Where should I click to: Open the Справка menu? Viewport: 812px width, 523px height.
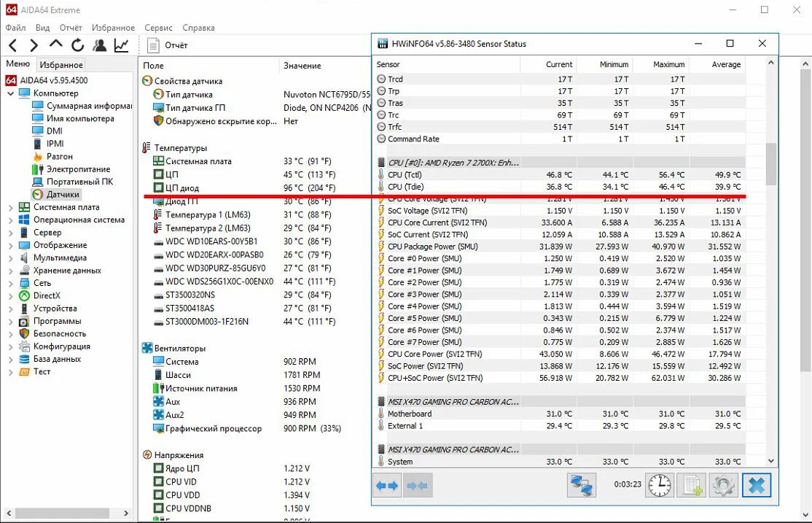coord(198,28)
